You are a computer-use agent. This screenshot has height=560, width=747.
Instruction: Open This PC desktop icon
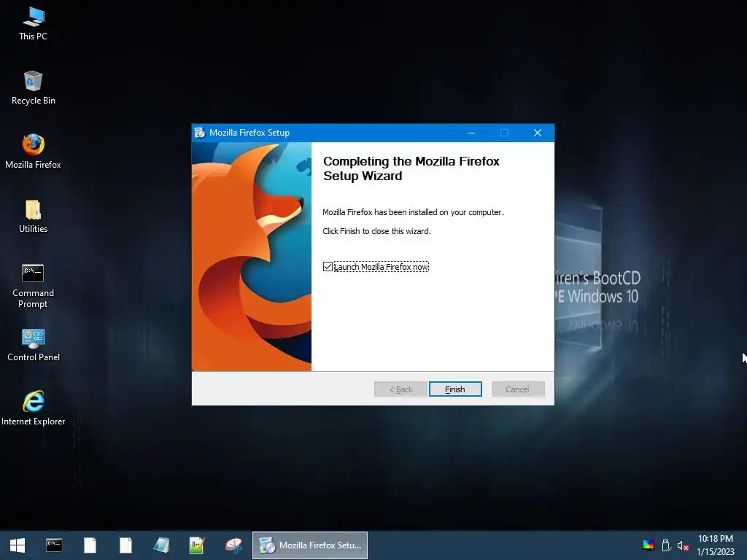(34, 24)
